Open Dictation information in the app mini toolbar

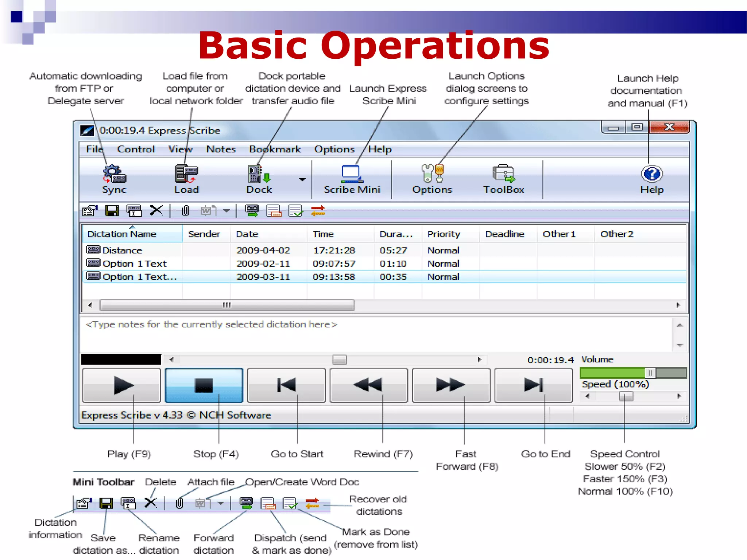tap(90, 211)
